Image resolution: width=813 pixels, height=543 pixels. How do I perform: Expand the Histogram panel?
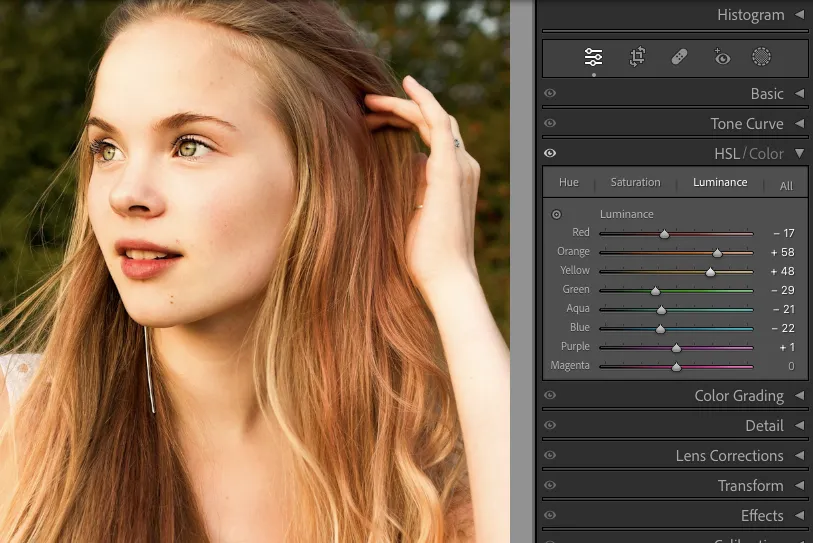(x=799, y=15)
